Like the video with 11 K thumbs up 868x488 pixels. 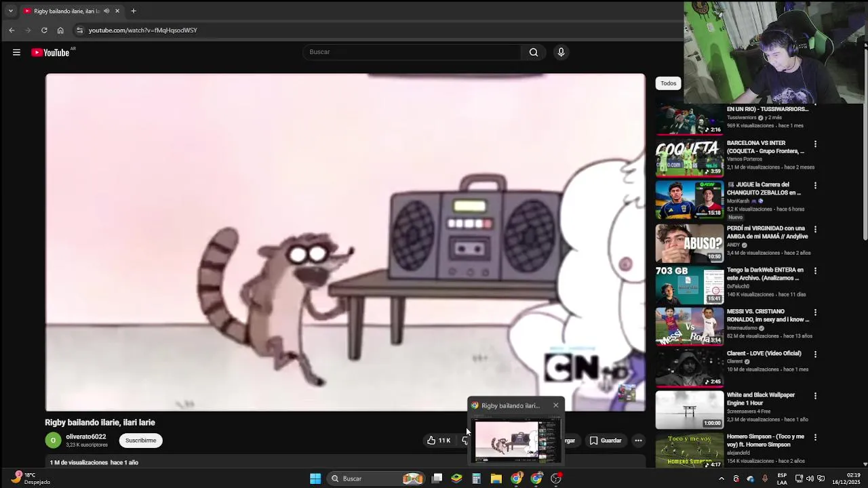coord(438,441)
